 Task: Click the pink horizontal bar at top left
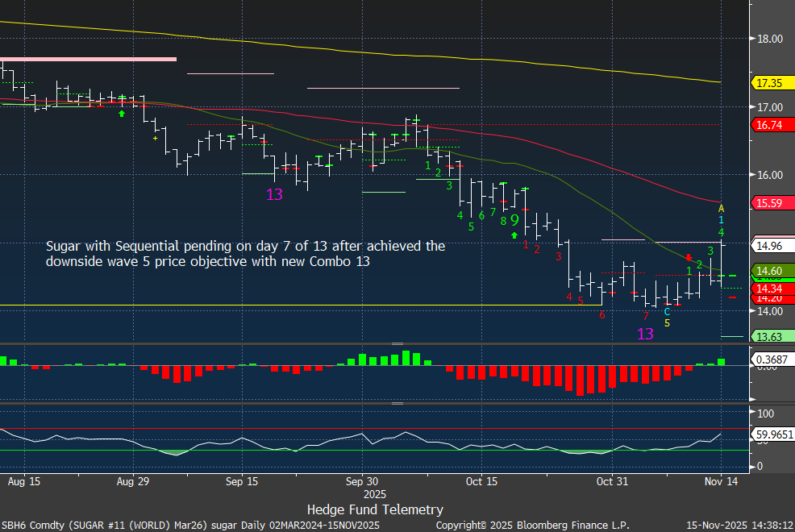[x=89, y=59]
